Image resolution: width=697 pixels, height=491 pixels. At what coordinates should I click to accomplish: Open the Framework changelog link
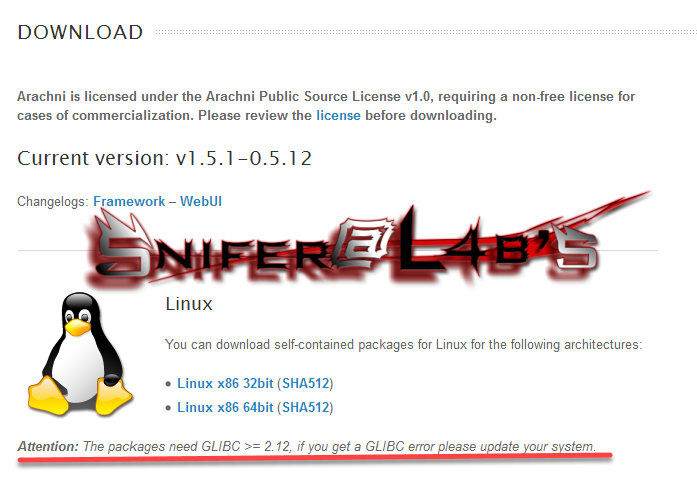[129, 201]
